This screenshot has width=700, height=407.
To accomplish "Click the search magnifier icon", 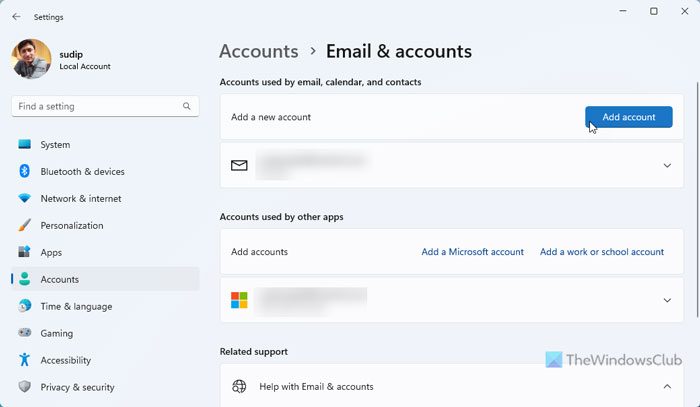I will (187, 106).
